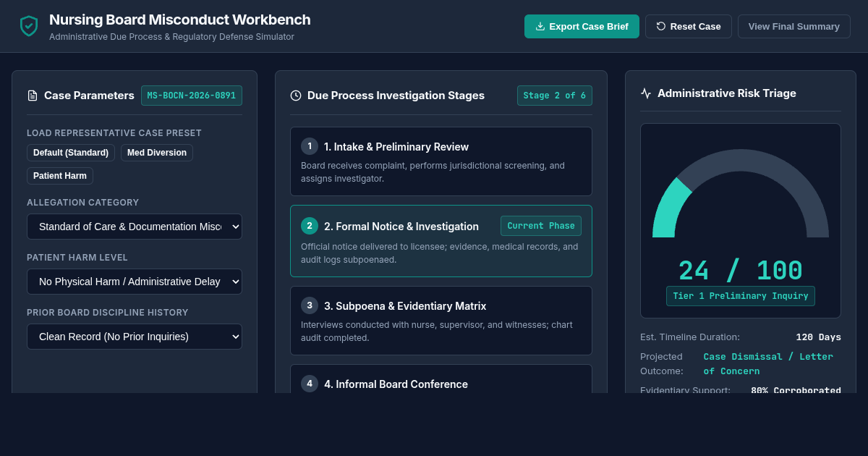Open the Allegation Category dropdown
This screenshot has width=868, height=456.
[x=135, y=227]
